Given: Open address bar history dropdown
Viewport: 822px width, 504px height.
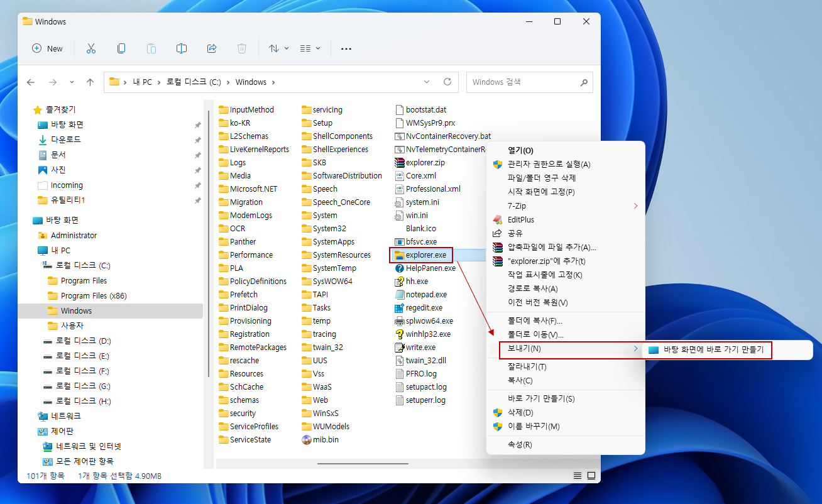Looking at the screenshot, I should 427,82.
